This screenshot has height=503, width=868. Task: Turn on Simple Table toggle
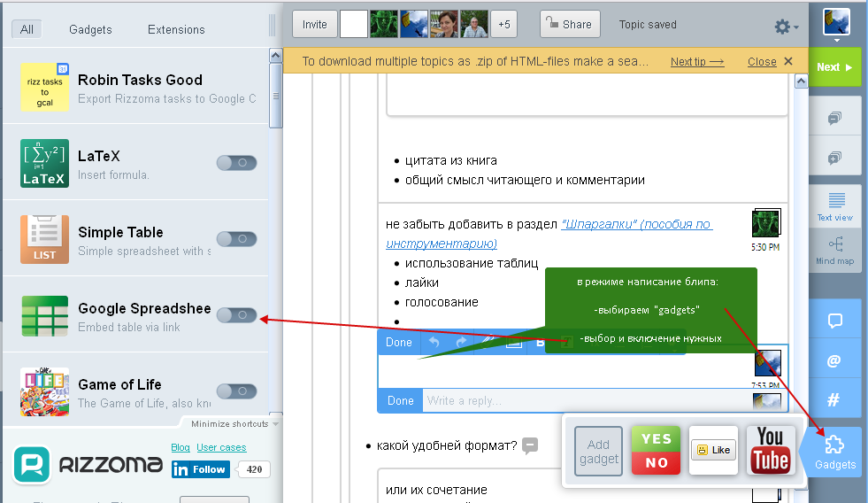237,239
